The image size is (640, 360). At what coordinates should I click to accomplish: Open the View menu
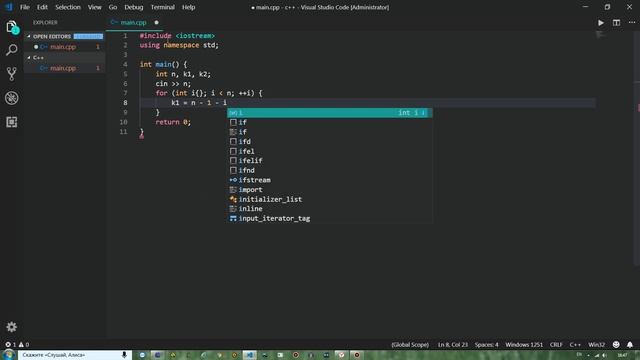(x=94, y=7)
